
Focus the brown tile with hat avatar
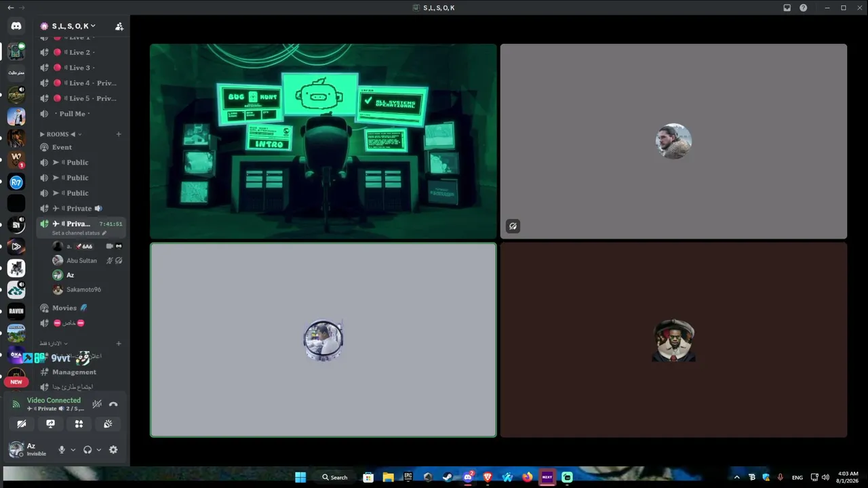(673, 340)
